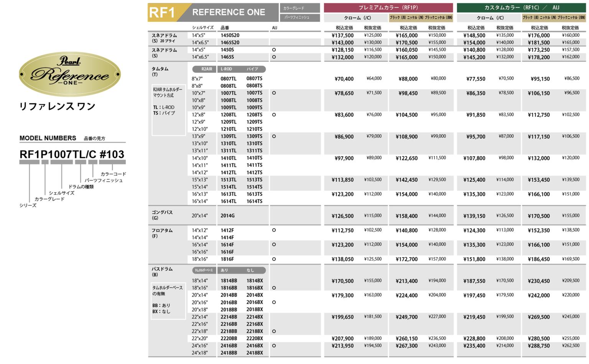Image resolution: width=589 pixels, height=364 pixels.
Task: Click the 8"x7" shell size
Action: [x=197, y=79]
